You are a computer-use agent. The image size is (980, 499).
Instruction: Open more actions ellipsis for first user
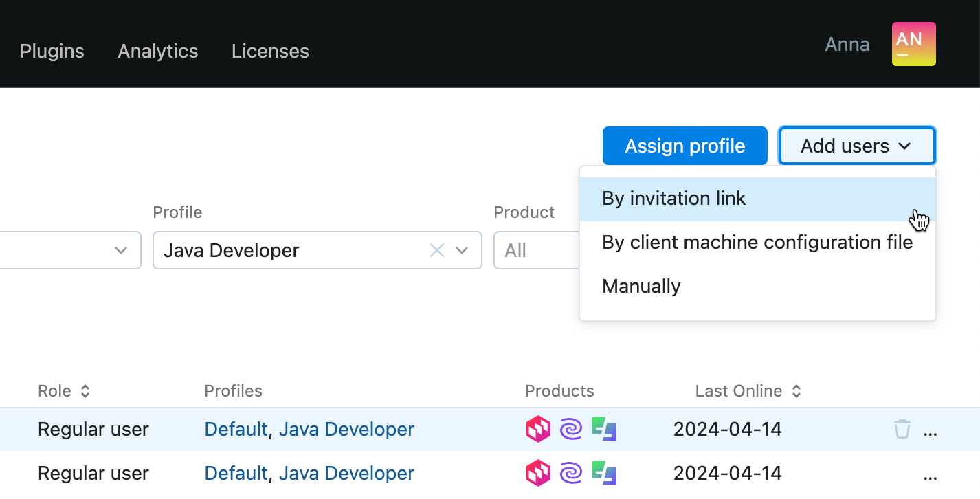930,430
